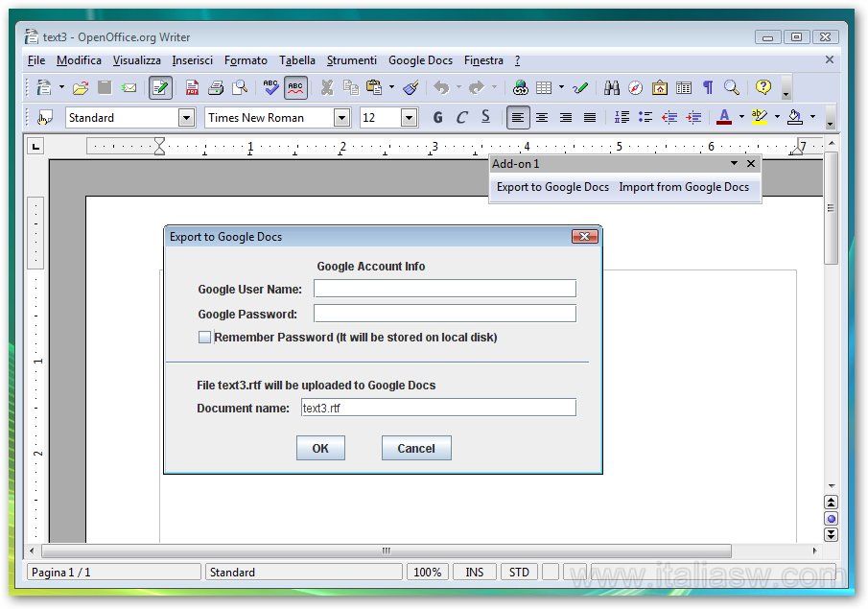The image size is (868, 609).
Task: Select the Format Paintbrush icon
Action: [x=411, y=87]
